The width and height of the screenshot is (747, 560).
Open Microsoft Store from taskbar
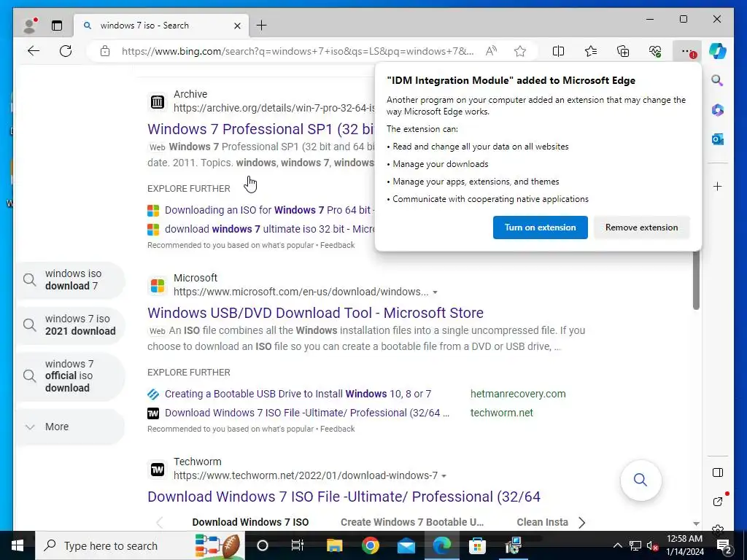pos(477,545)
